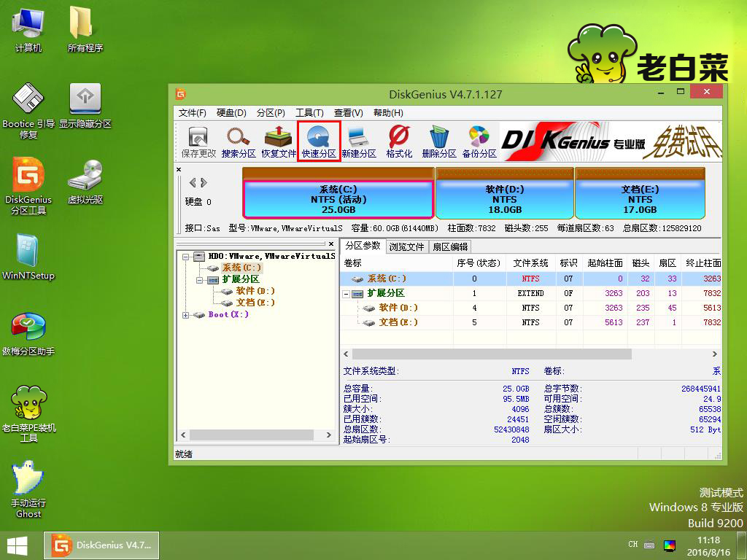Select the 显示隐藏分区 desktop icon

tap(85, 106)
